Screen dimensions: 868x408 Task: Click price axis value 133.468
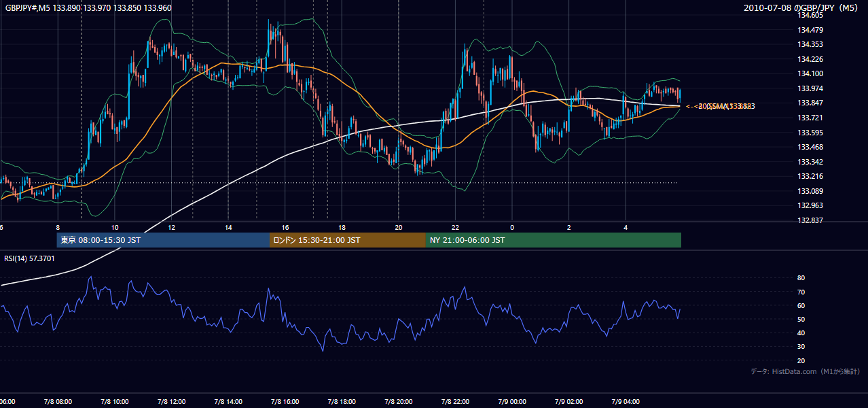tap(810, 147)
